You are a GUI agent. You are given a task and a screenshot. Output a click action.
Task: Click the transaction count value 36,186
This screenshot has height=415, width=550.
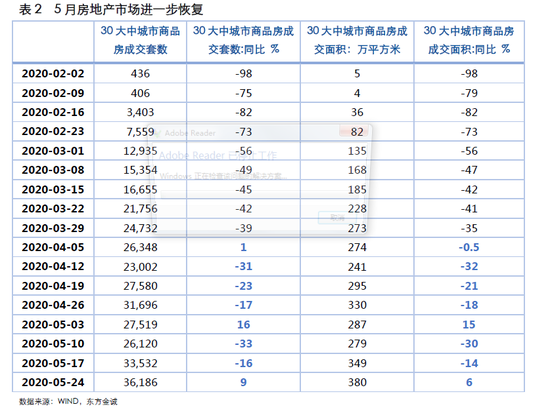140,382
